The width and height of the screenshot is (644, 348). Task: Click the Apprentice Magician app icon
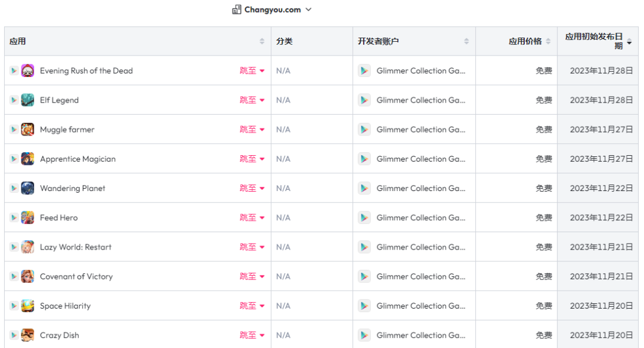tap(27, 159)
